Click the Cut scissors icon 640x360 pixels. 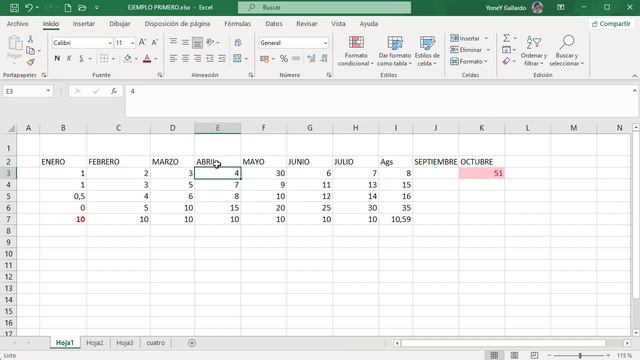[31, 39]
